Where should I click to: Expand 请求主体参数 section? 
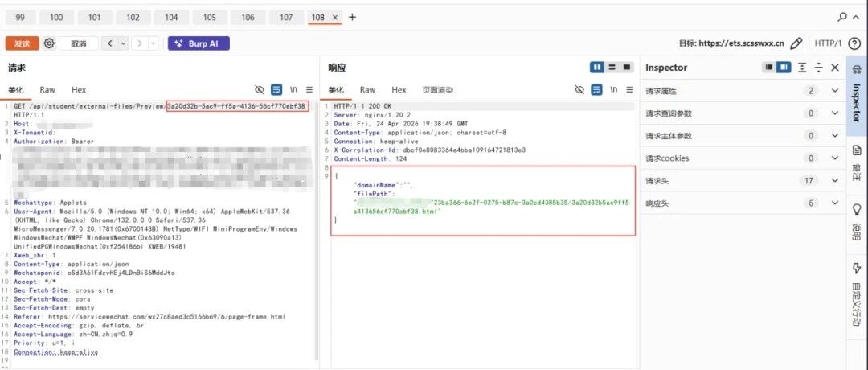[x=743, y=136]
